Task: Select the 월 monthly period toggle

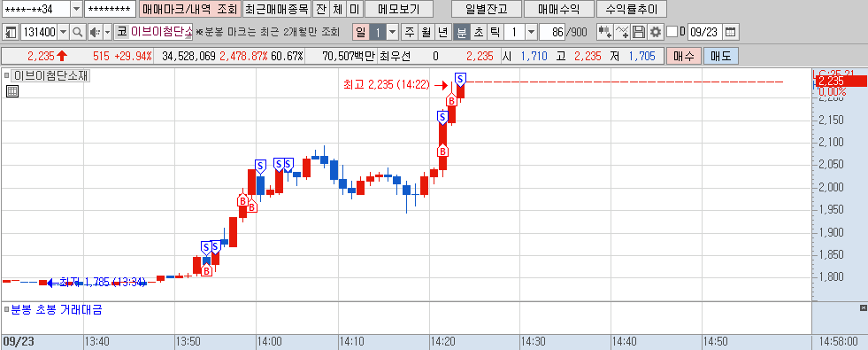Action: tap(426, 32)
